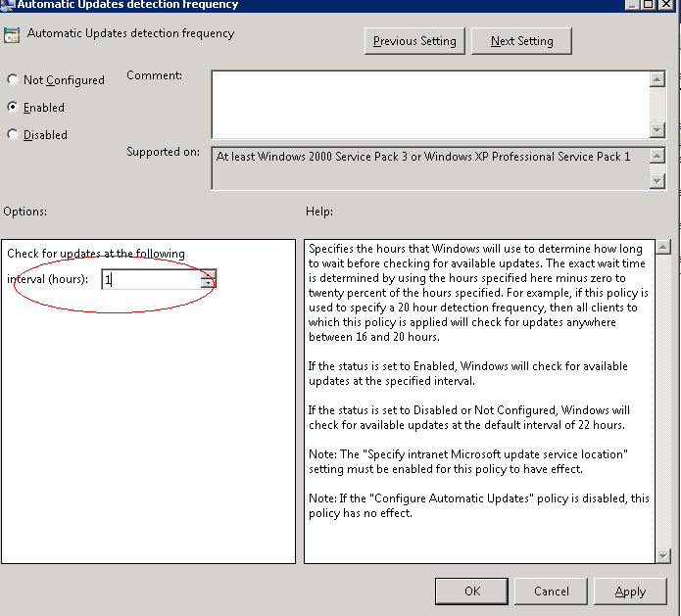Click the Help pane scroll up arrow
The height and width of the screenshot is (616, 681).
tap(662, 248)
